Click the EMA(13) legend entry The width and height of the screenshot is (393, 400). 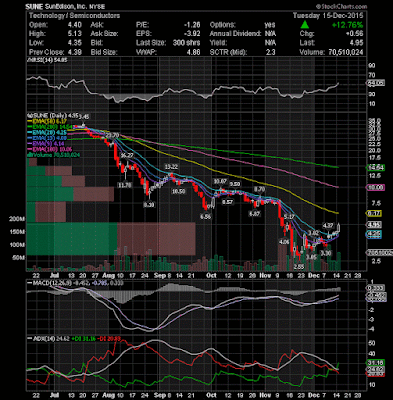coord(48,138)
